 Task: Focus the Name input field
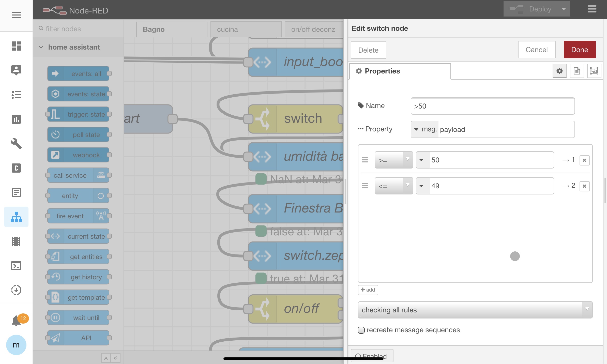(x=493, y=106)
